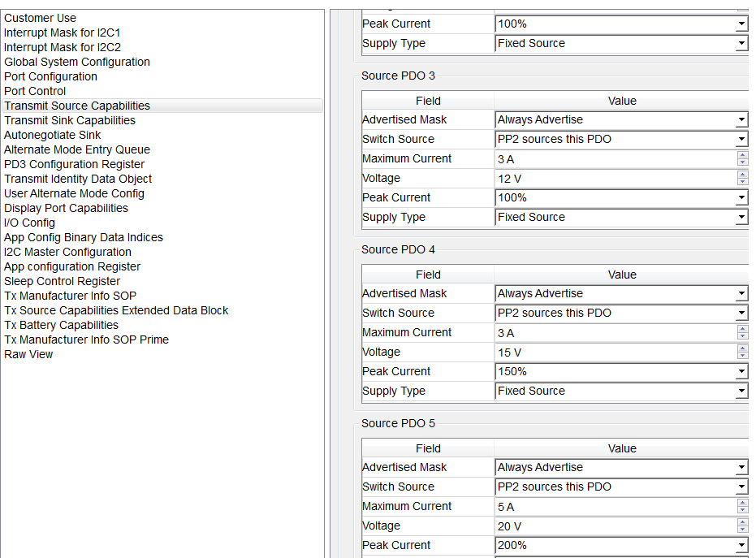Select Tx Battery Capabilities item
The width and height of the screenshot is (756, 558).
click(x=61, y=325)
